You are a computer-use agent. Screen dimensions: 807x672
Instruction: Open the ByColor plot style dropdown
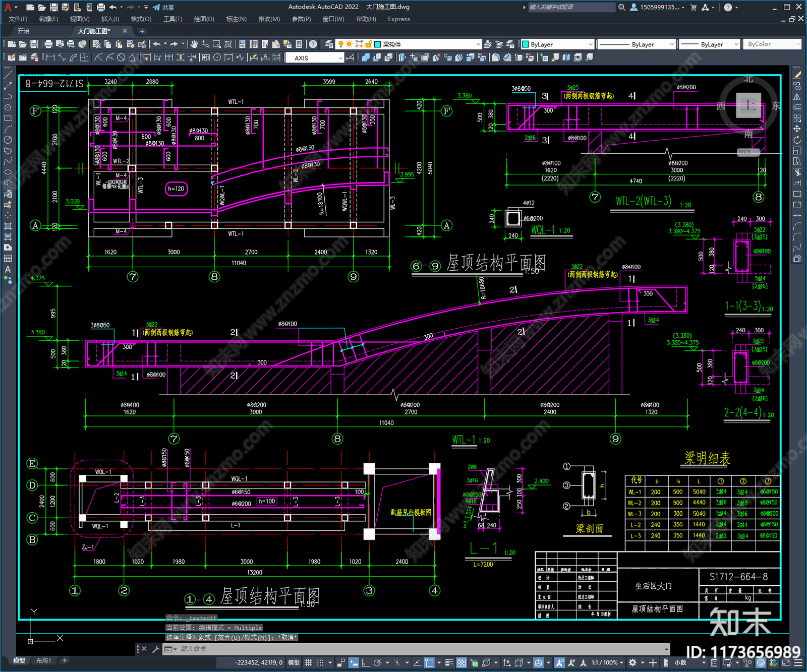pos(772,44)
